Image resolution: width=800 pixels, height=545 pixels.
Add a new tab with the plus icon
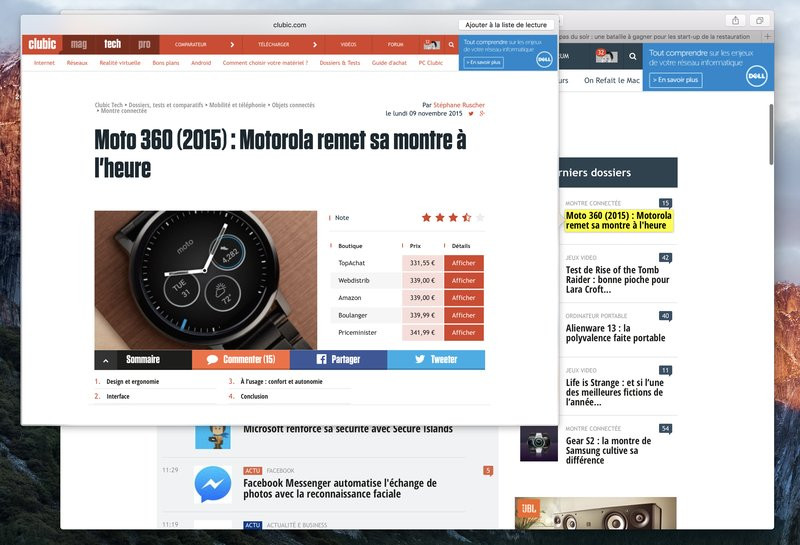(x=767, y=36)
